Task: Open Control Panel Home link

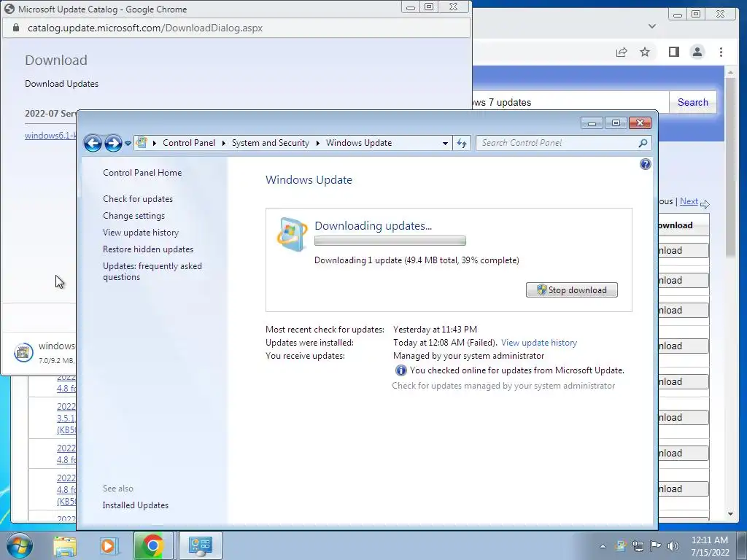Action: (142, 173)
